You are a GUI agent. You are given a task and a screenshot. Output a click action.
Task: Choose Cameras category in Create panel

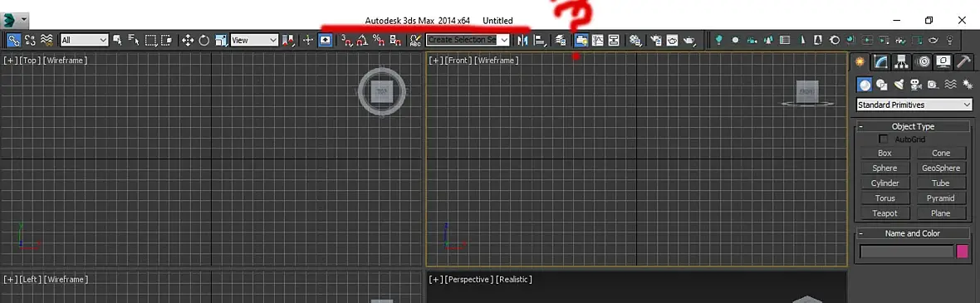(x=916, y=85)
